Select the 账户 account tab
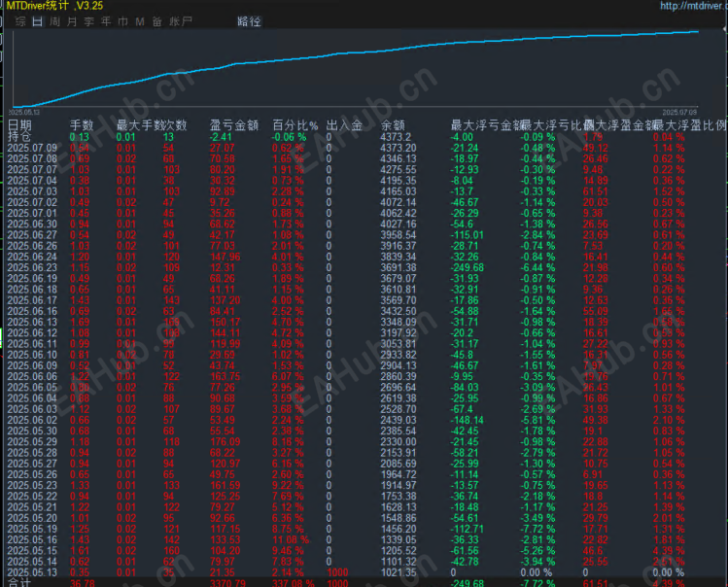Image resolution: width=728 pixels, height=587 pixels. [181, 21]
